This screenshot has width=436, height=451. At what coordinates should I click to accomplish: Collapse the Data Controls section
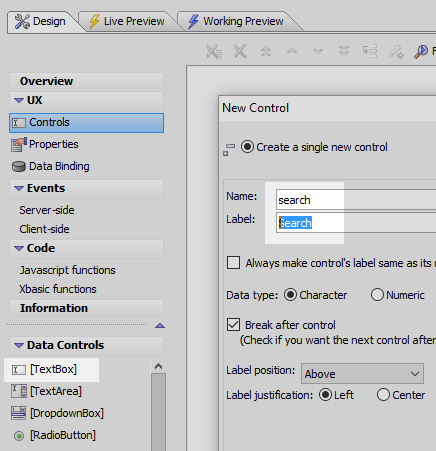(19, 345)
